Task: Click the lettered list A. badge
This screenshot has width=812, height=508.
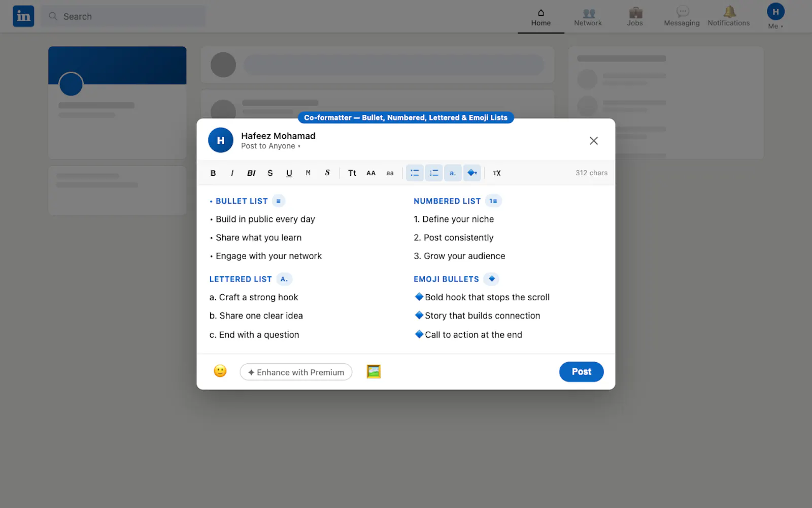Action: (x=284, y=279)
